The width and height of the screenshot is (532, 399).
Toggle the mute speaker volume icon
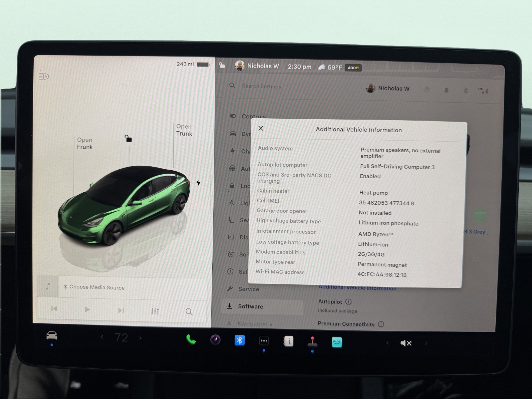click(406, 343)
